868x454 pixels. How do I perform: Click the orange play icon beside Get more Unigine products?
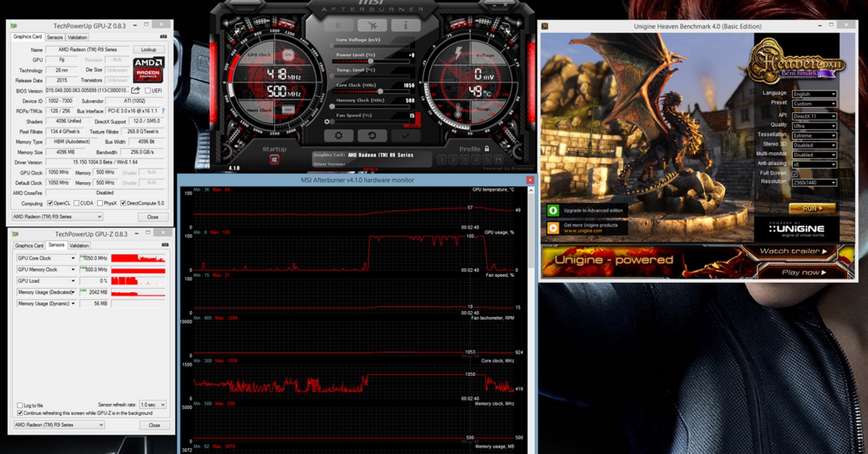click(553, 228)
